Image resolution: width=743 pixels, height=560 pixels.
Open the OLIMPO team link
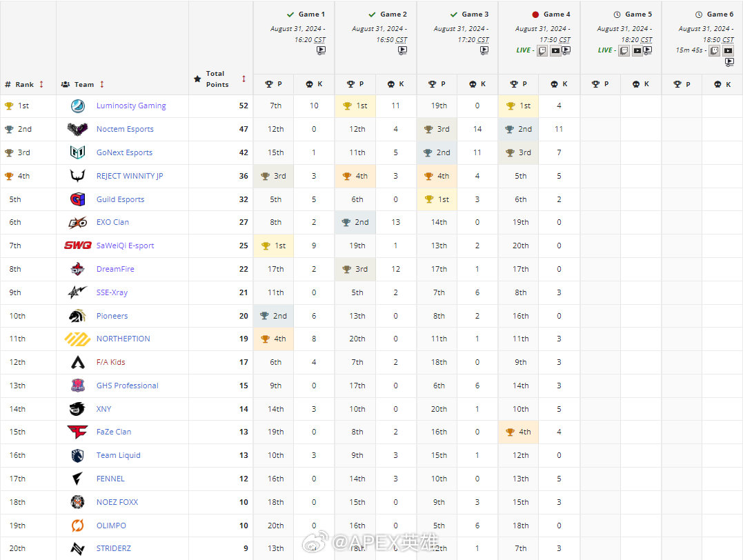111,526
